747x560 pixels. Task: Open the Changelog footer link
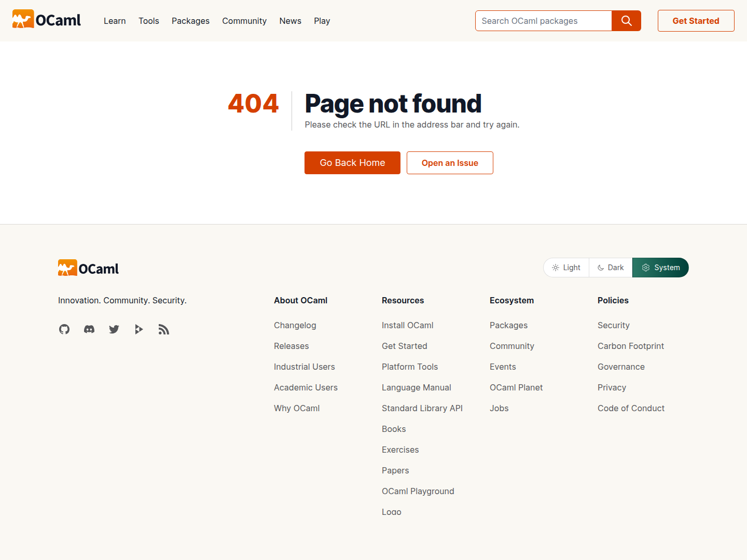[295, 325]
